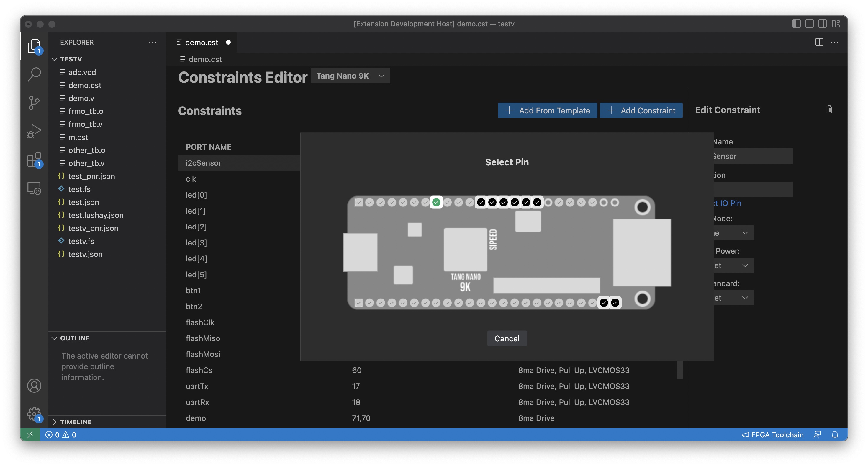The image size is (868, 466).
Task: Click the split editor right icon
Action: pyautogui.click(x=819, y=42)
